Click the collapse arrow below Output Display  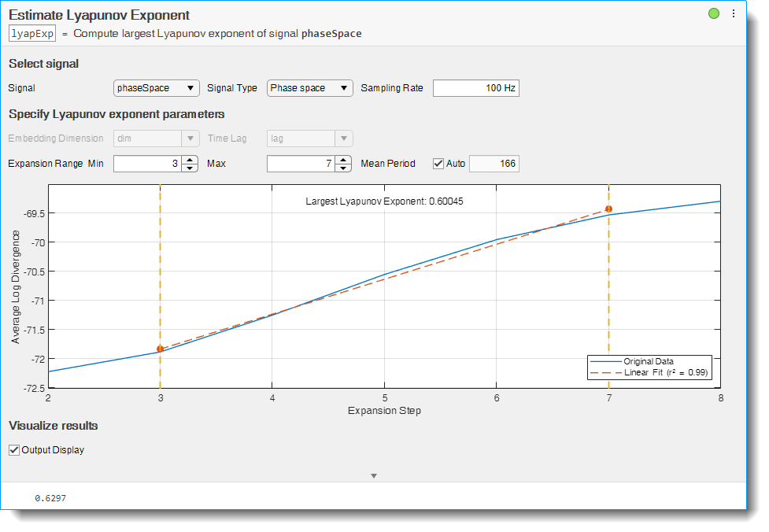click(x=374, y=475)
